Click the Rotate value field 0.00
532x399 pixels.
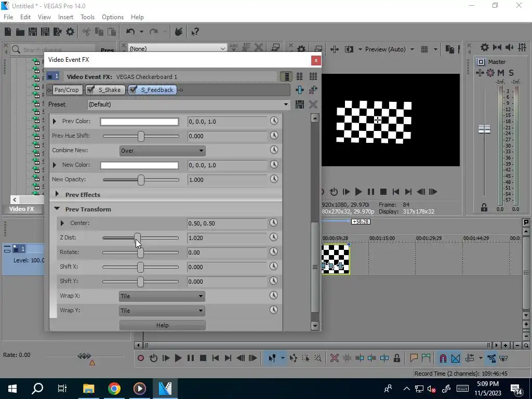point(227,252)
